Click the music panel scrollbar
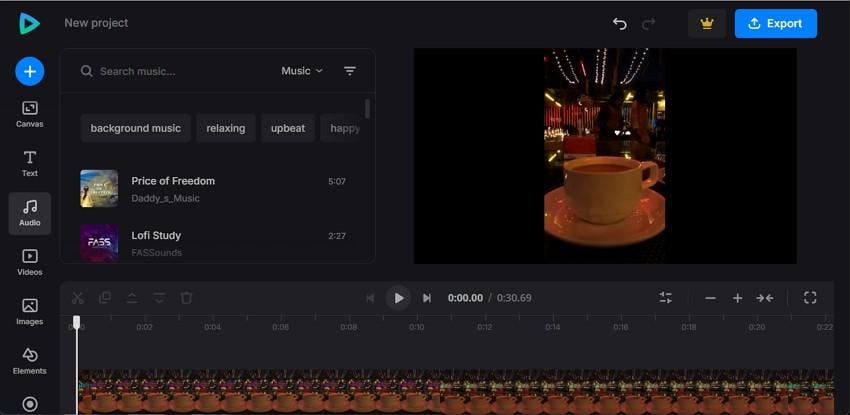Screen dimensions: 850x415 pos(368,109)
